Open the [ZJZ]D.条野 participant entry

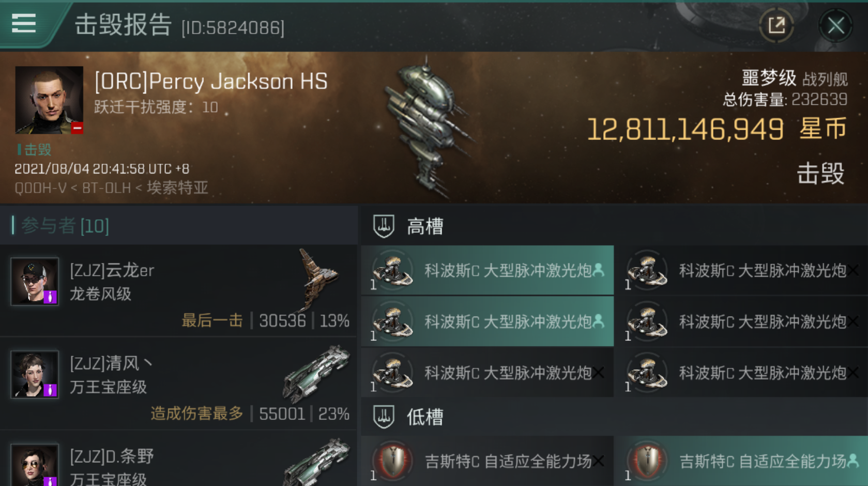179,460
